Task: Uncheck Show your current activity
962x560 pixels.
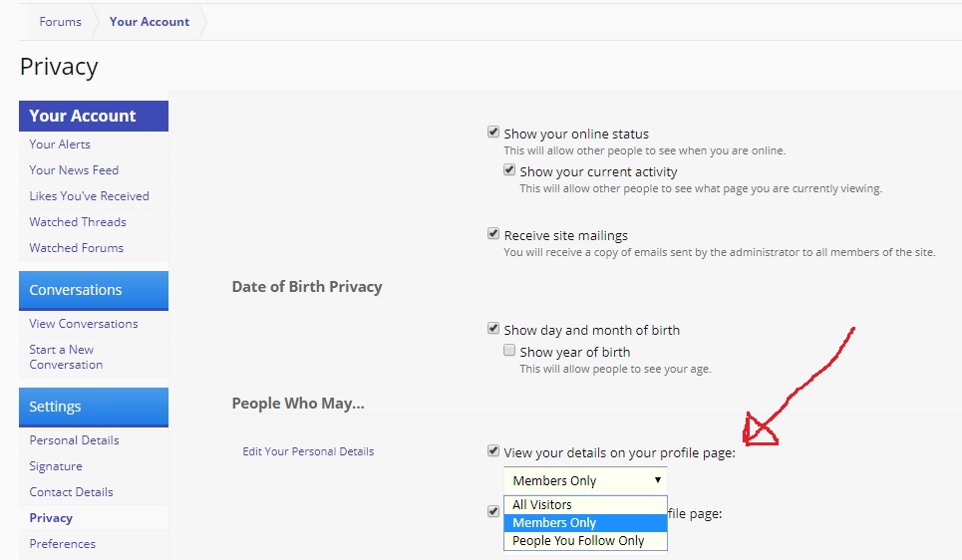Action: (509, 170)
